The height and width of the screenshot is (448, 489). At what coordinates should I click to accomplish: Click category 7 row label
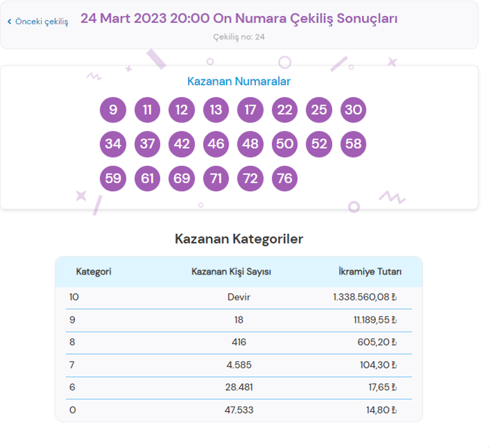tap(72, 365)
